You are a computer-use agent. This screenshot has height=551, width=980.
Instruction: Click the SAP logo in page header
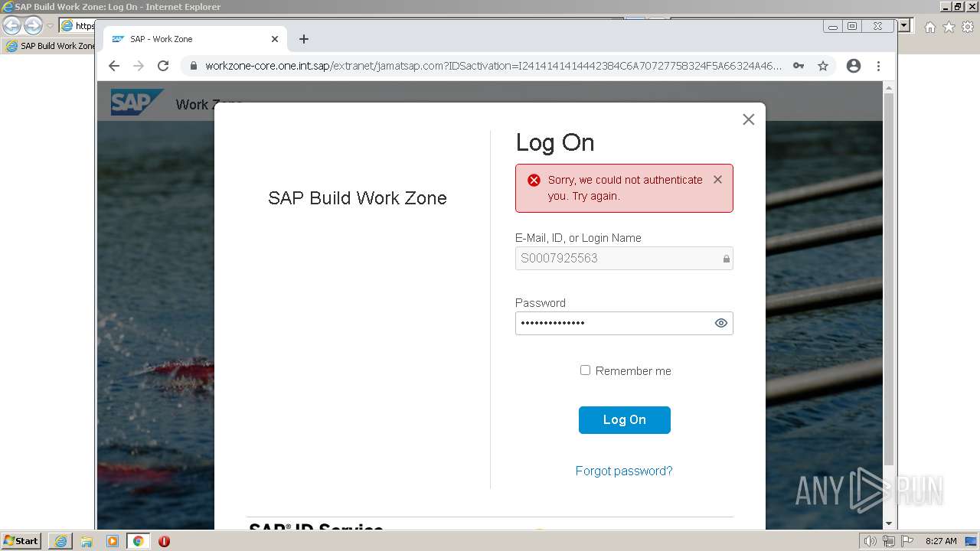[136, 103]
